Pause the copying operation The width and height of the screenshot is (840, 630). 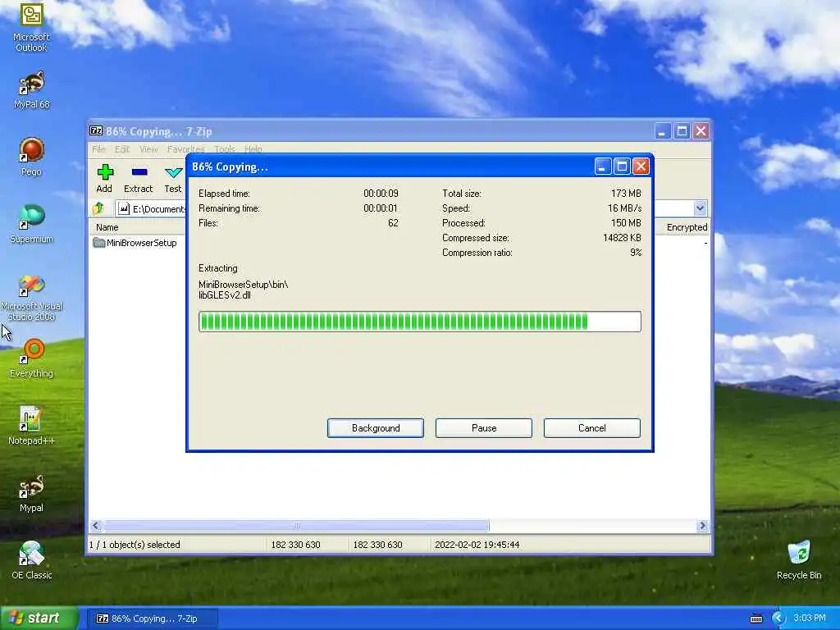pos(484,428)
